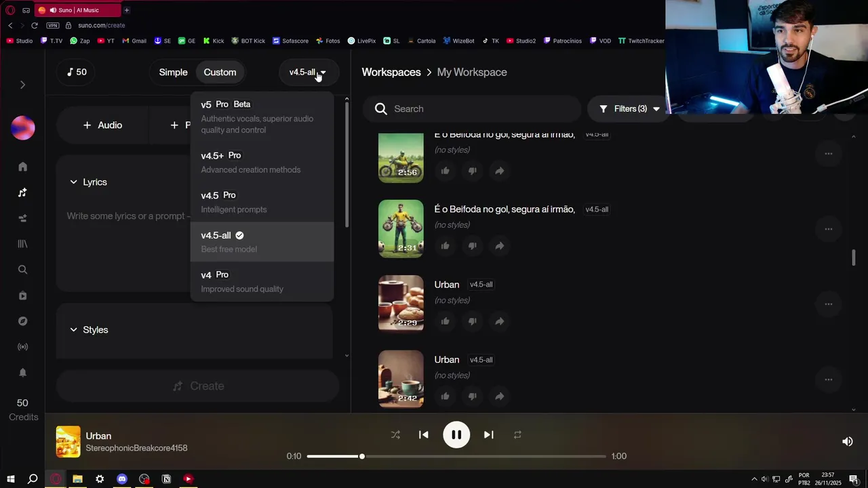Dislike the 2:56 Beifoda song

(473, 171)
